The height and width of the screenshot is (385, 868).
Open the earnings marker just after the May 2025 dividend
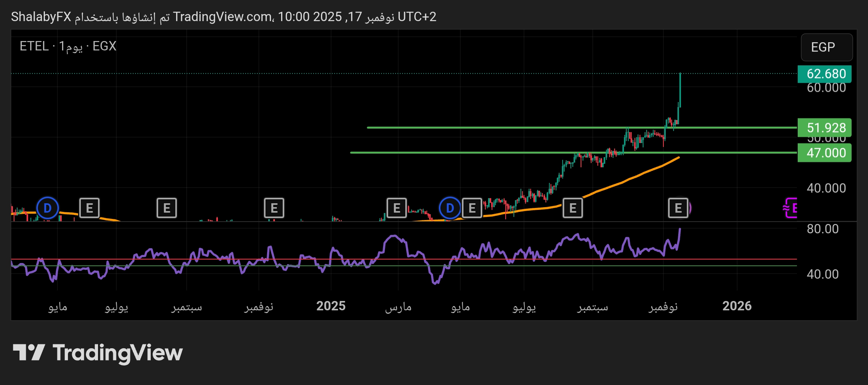(x=472, y=208)
